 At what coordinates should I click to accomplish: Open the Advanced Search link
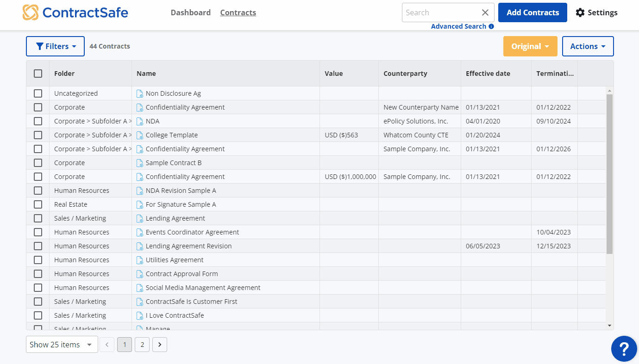tap(458, 26)
